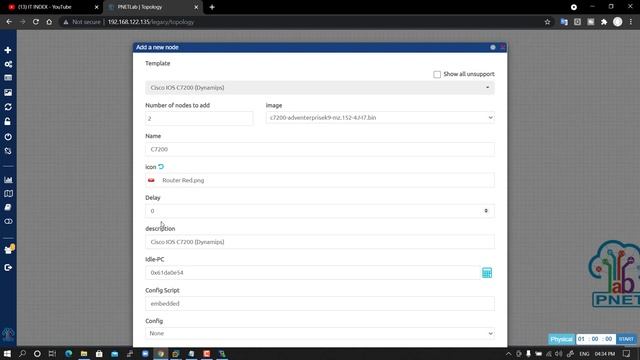This screenshot has width=640, height=360.
Task: Click the address bar URL 192.168.122.135
Action: click(151, 22)
